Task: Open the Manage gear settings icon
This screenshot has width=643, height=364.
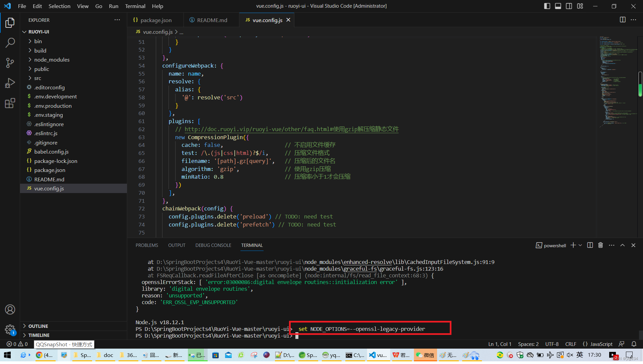Action: point(10,330)
